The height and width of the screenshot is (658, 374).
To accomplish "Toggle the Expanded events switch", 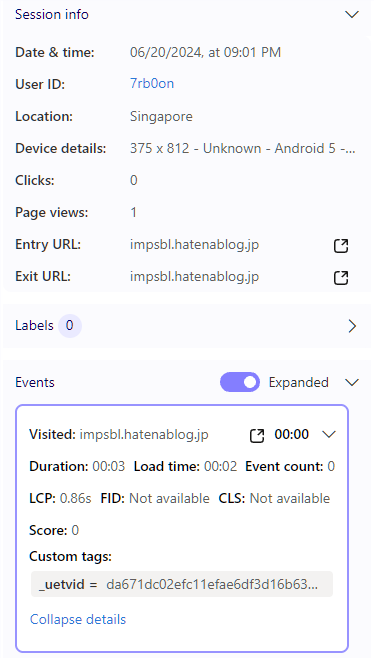I will pyautogui.click(x=240, y=382).
